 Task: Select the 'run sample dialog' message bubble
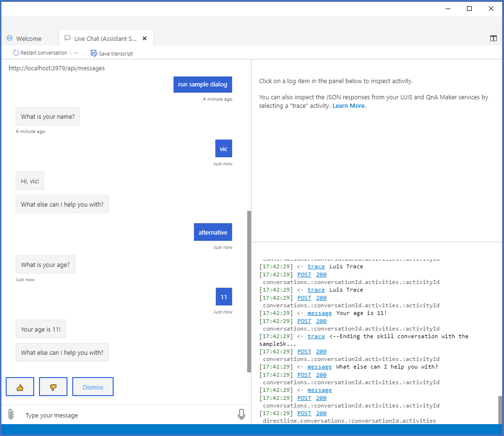click(x=203, y=84)
